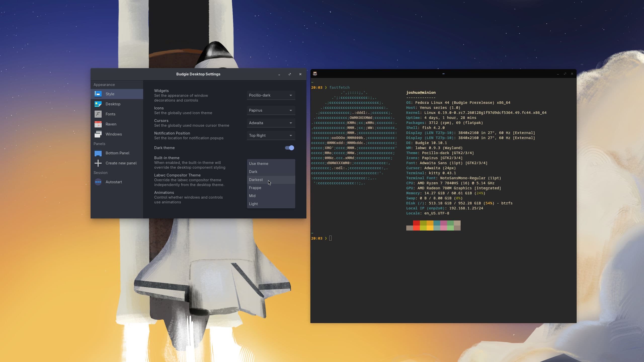Expand the Widgets Pocillo-dark dropdown

[x=271, y=95]
